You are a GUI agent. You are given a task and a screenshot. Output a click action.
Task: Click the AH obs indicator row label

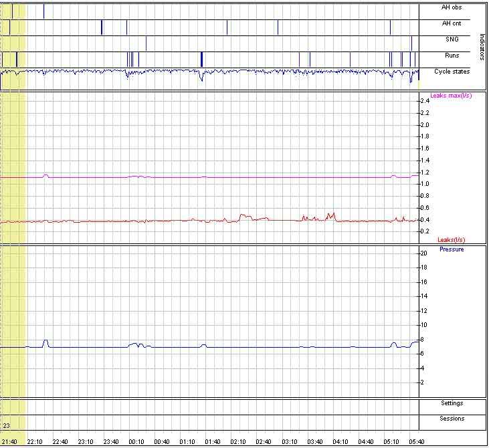452,7
